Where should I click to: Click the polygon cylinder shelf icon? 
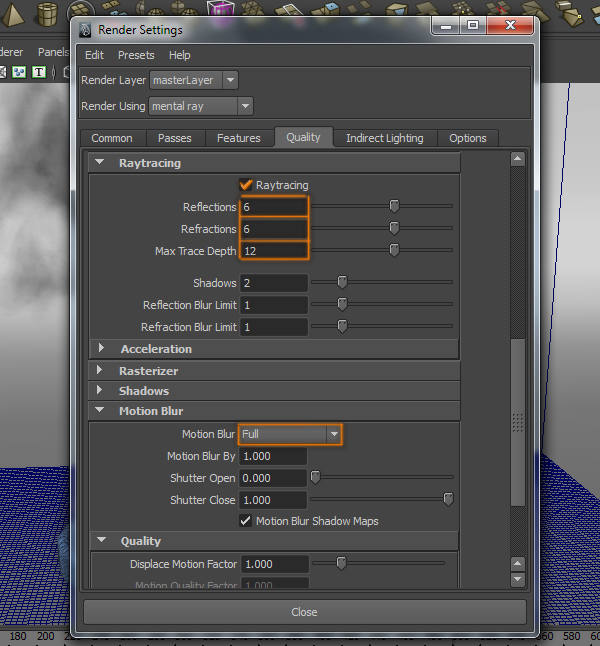pyautogui.click(x=46, y=13)
